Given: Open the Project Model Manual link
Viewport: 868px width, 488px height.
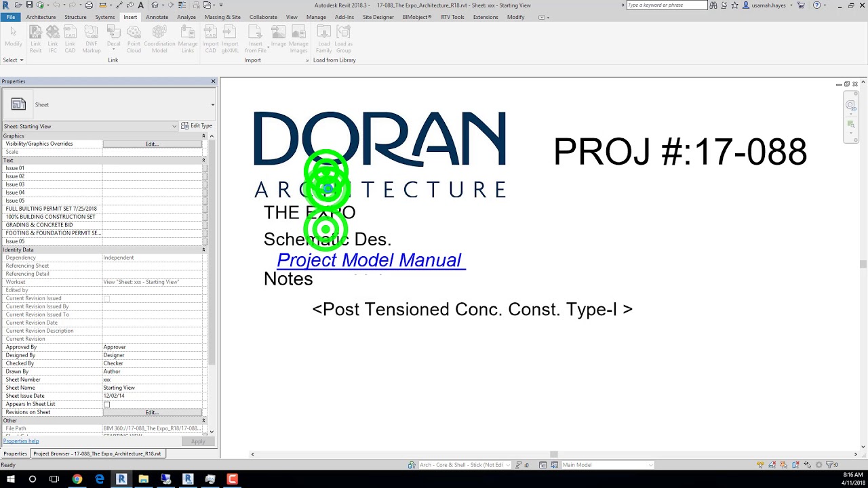Looking at the screenshot, I should point(370,260).
